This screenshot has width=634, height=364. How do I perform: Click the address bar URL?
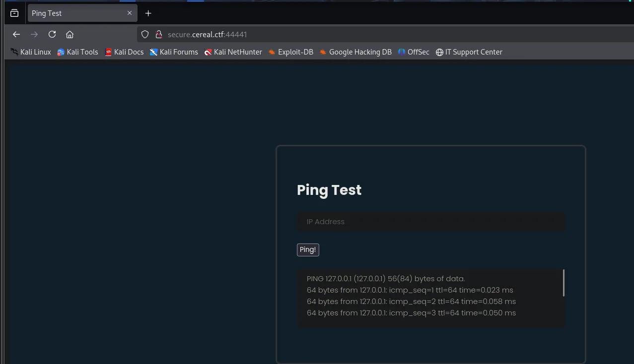[208, 34]
